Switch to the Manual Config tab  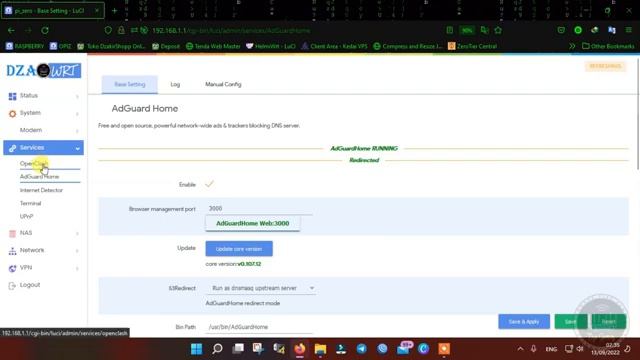coord(223,84)
